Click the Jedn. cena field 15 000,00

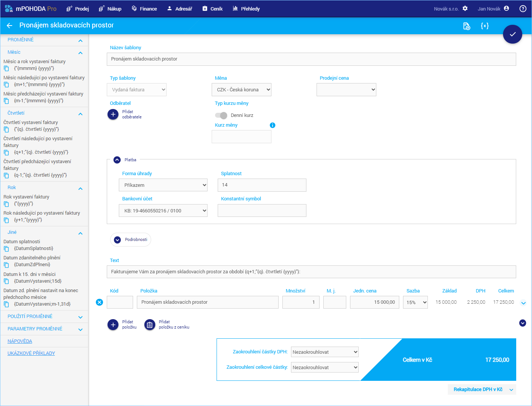click(x=374, y=302)
